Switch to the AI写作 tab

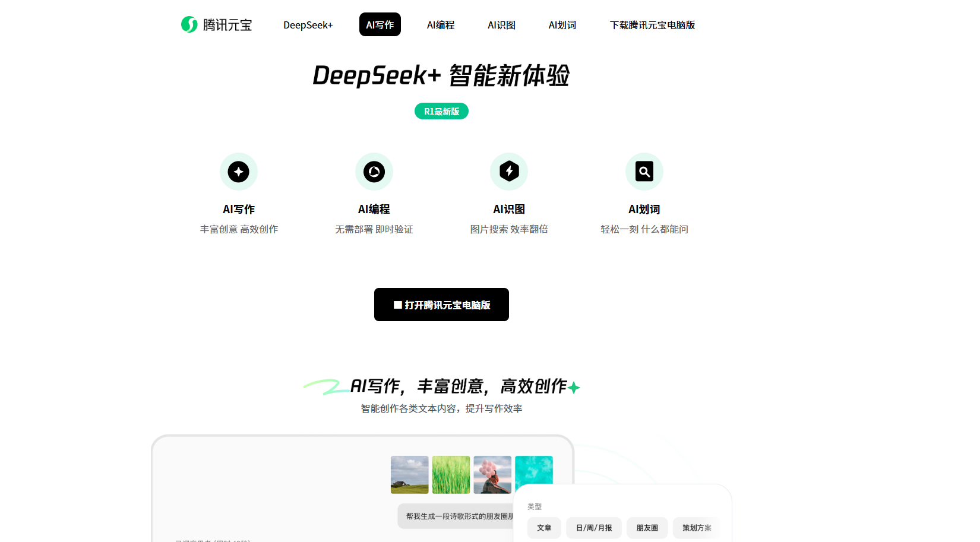(380, 24)
